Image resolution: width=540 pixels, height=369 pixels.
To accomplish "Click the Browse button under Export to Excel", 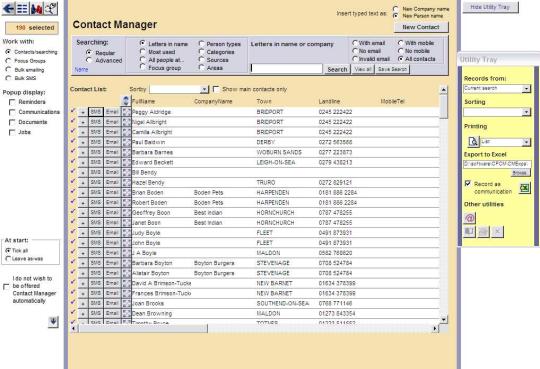I will tap(520, 173).
